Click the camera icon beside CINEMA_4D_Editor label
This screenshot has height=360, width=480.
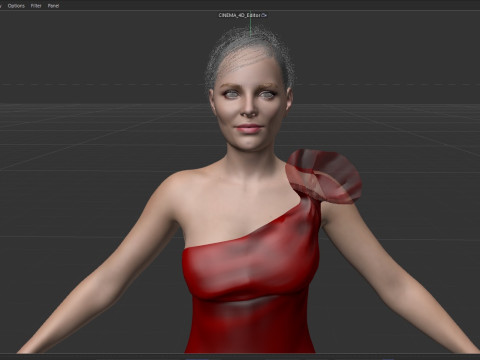click(x=264, y=15)
